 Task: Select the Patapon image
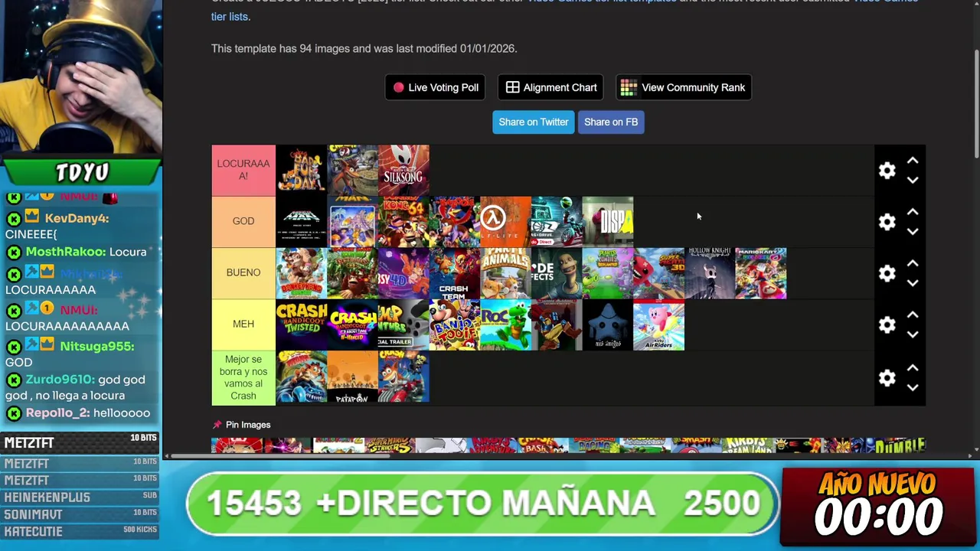click(x=352, y=377)
